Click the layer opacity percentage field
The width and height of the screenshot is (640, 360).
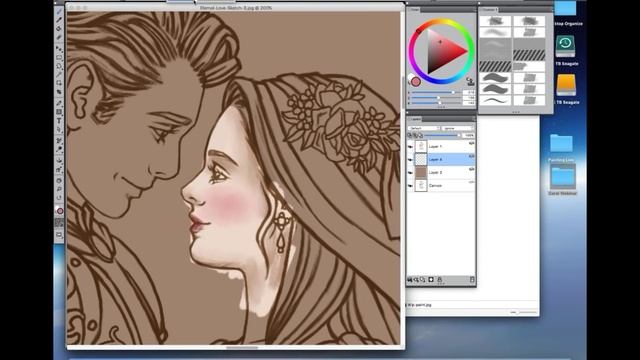pyautogui.click(x=469, y=135)
